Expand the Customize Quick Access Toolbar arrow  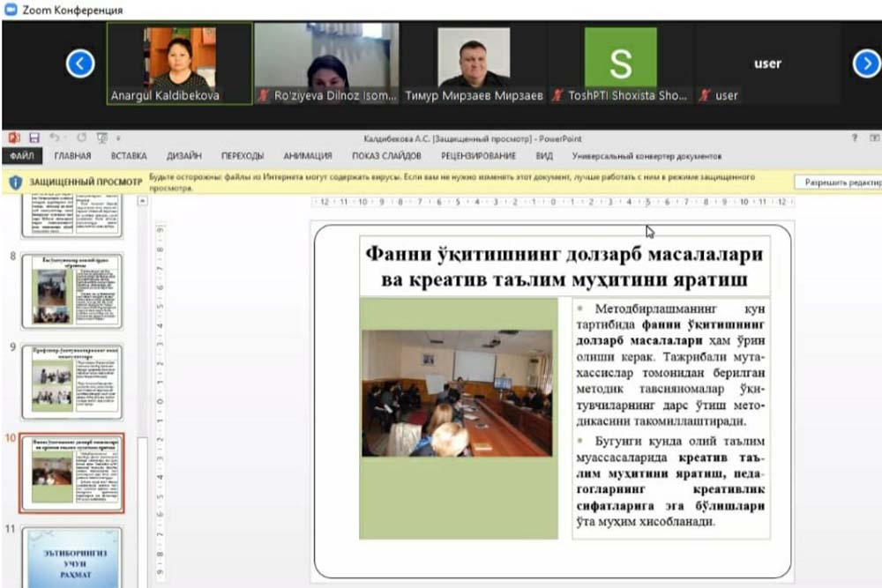click(118, 138)
